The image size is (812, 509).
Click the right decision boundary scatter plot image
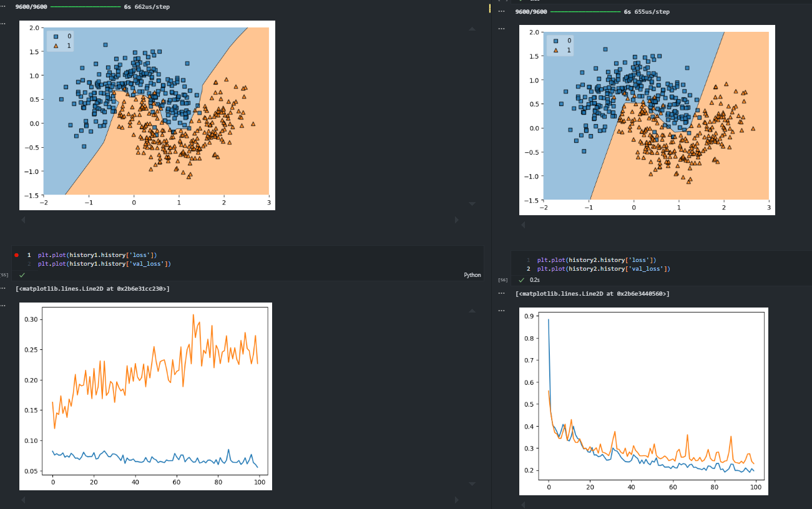click(647, 120)
